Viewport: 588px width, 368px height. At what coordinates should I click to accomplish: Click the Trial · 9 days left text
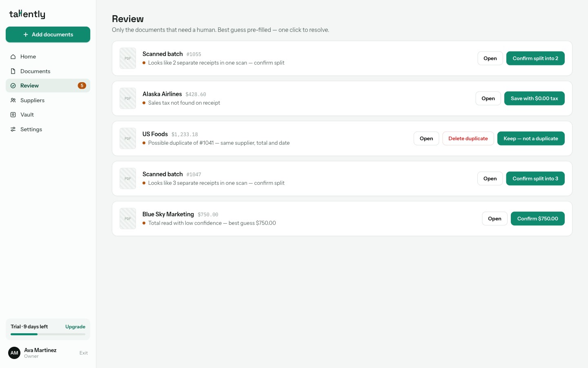29,327
